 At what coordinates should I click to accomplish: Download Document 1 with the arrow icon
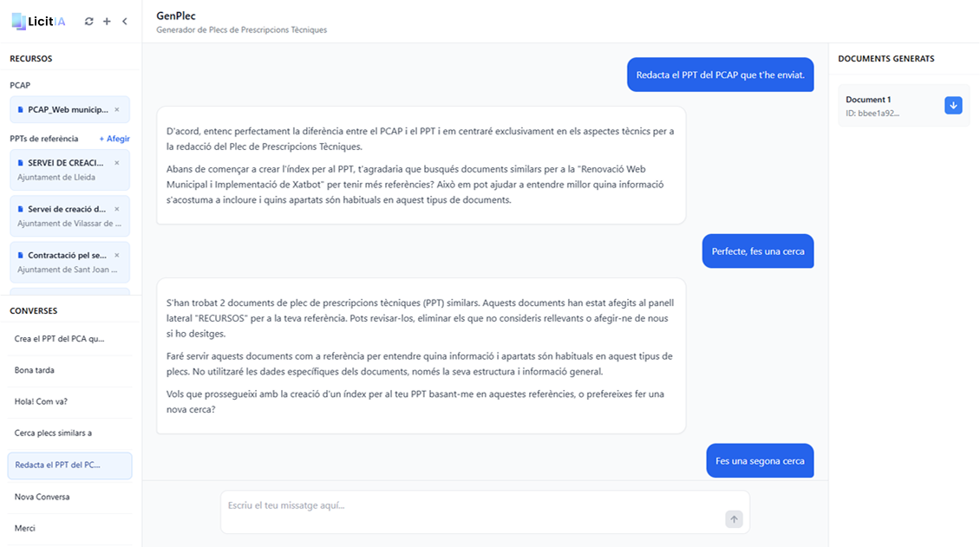953,106
